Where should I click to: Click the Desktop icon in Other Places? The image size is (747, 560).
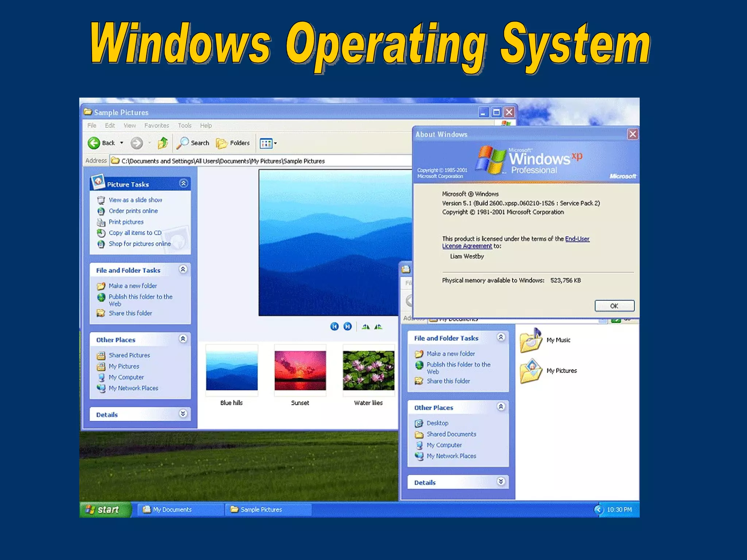pos(419,423)
